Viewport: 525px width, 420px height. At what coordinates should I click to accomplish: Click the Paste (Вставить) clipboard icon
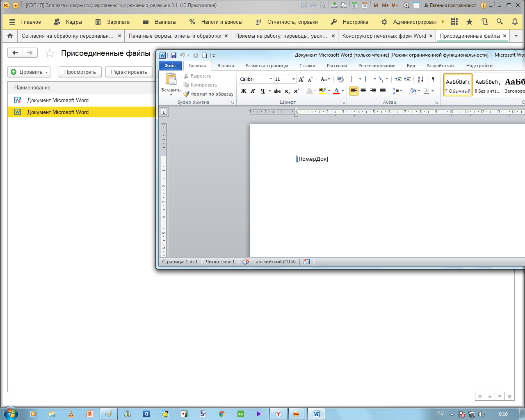[171, 79]
